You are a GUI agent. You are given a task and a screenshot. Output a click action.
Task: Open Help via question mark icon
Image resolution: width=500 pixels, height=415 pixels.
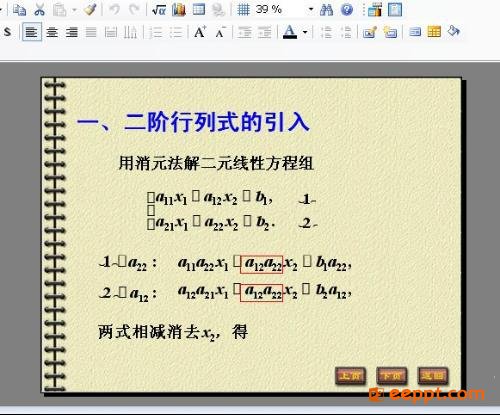coord(347,10)
